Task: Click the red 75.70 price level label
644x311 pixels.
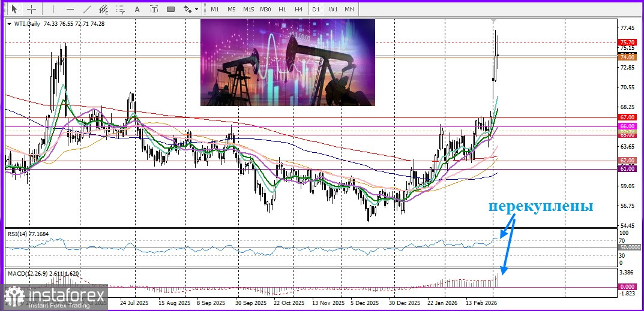Action: click(627, 43)
